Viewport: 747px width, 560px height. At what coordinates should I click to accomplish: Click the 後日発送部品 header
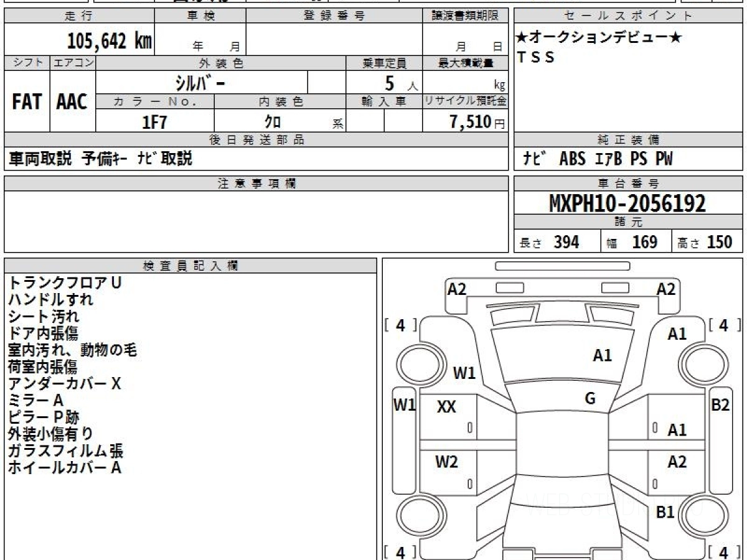click(256, 140)
